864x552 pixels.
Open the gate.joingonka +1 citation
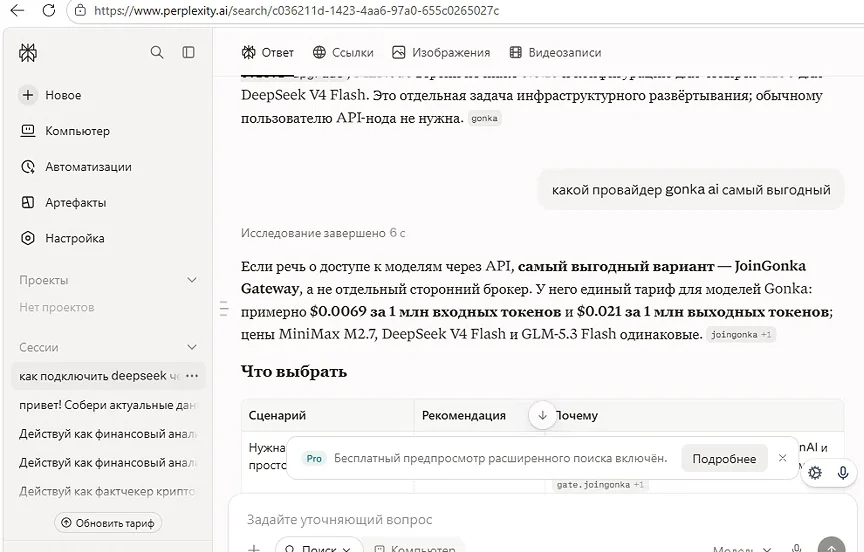click(x=600, y=485)
